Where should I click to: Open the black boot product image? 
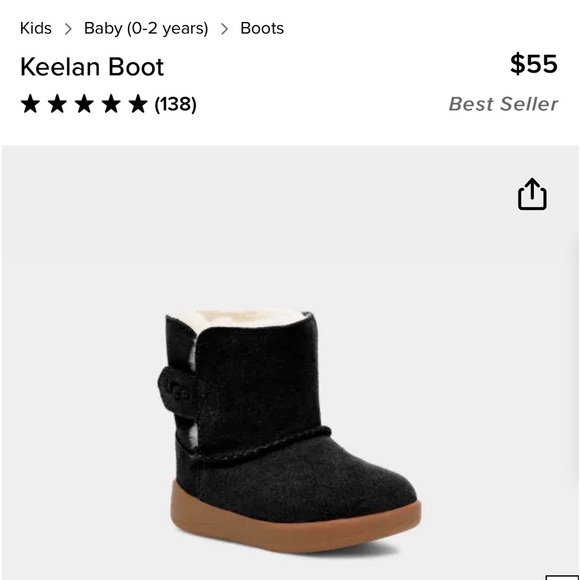coord(289,431)
